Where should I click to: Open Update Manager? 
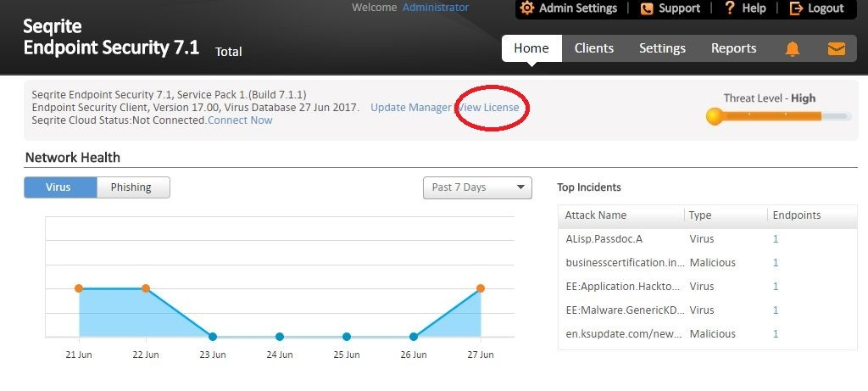411,108
